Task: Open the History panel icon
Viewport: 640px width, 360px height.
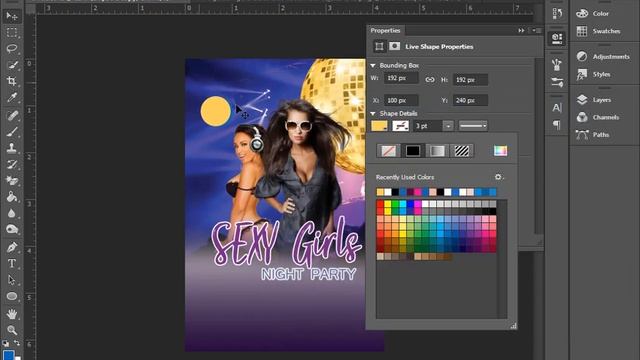Action: click(557, 13)
